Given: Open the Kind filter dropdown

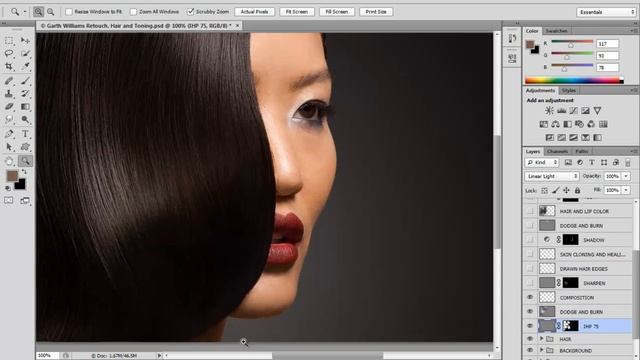Looking at the screenshot, I should [x=542, y=162].
